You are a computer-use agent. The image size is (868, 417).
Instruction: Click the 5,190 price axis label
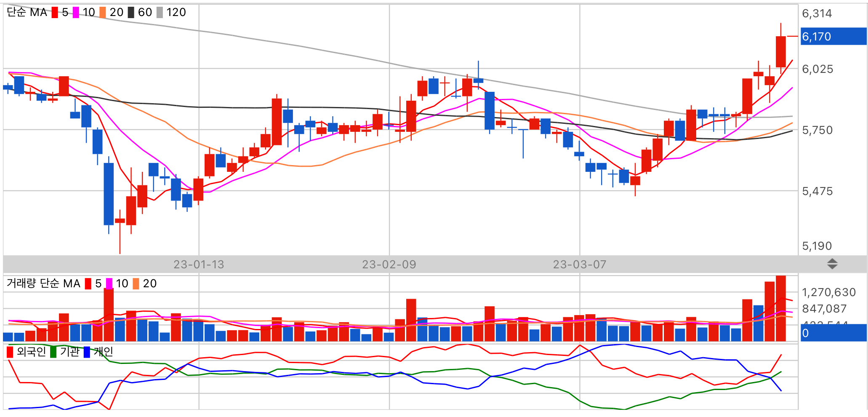pyautogui.click(x=817, y=246)
